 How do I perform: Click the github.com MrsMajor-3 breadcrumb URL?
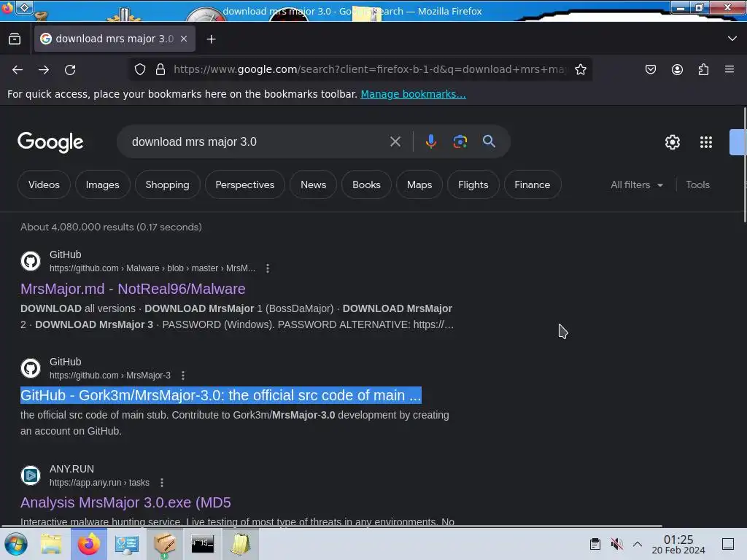[x=110, y=376]
